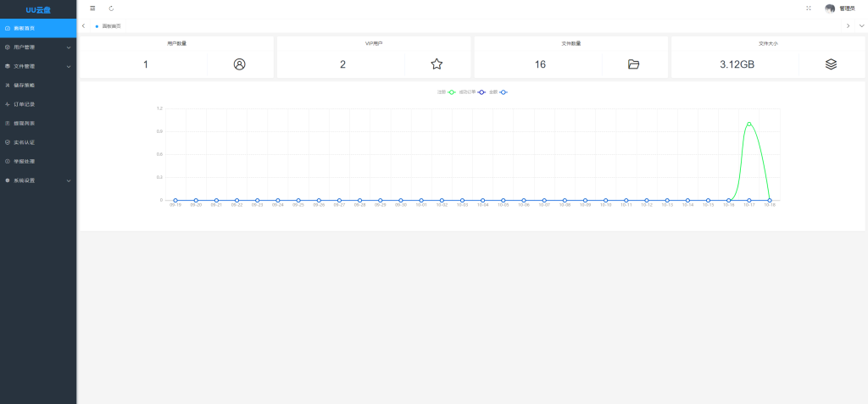The height and width of the screenshot is (404, 868).
Task: Toggle the 注册 series in chart legend
Action: click(x=446, y=91)
